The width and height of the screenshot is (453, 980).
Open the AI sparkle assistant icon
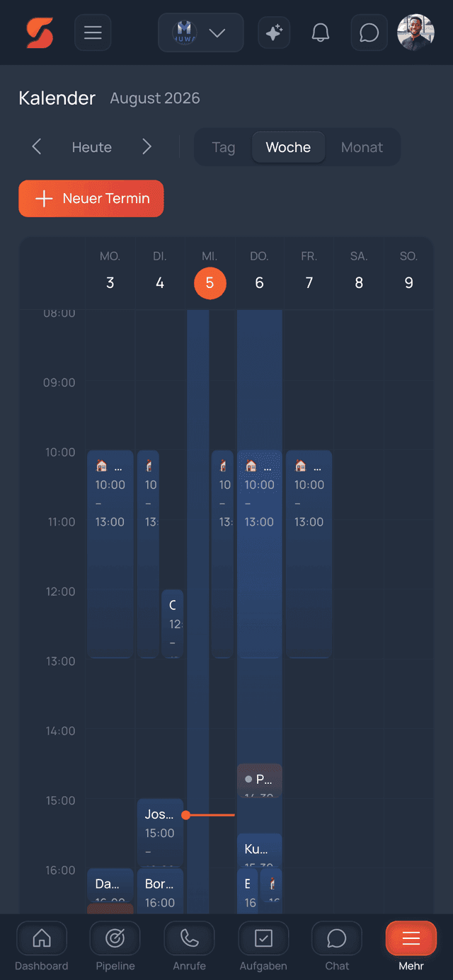[274, 33]
